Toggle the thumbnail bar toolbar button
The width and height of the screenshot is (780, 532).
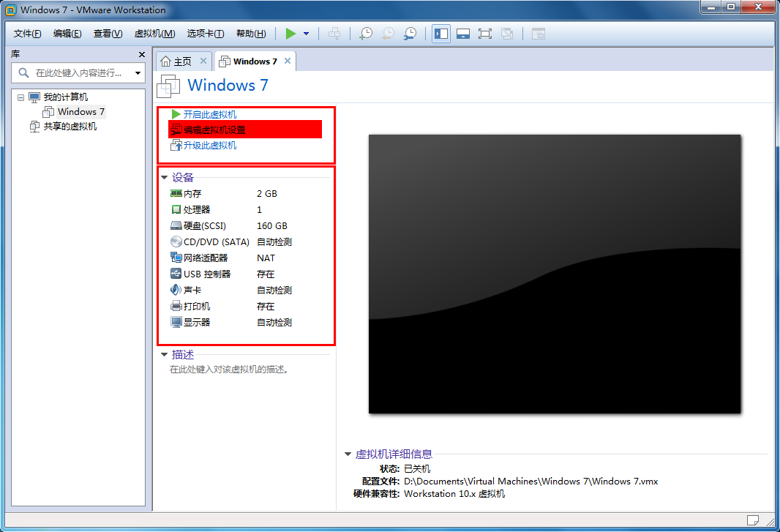(x=463, y=34)
